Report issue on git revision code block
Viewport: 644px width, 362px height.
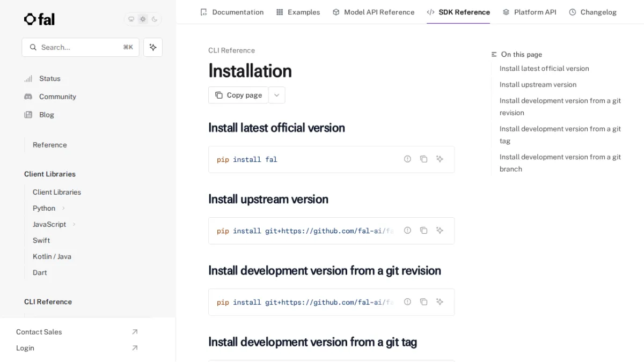pos(407,302)
